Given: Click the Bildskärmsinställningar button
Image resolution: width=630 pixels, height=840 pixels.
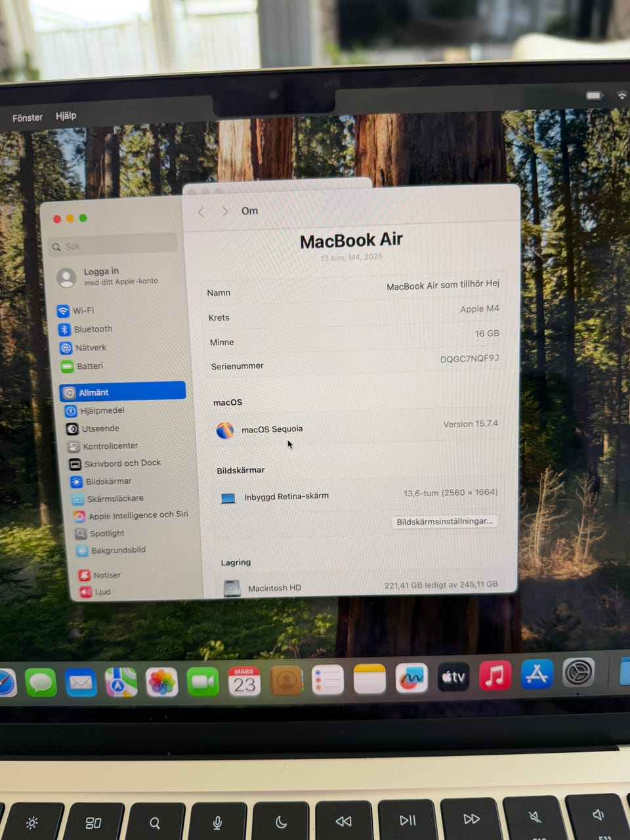Looking at the screenshot, I should click(x=444, y=521).
